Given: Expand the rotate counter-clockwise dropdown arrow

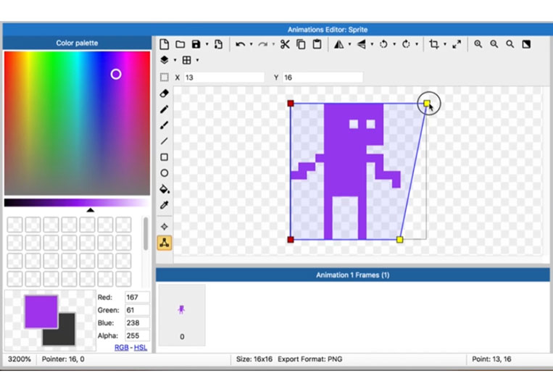Looking at the screenshot, I should (x=394, y=44).
